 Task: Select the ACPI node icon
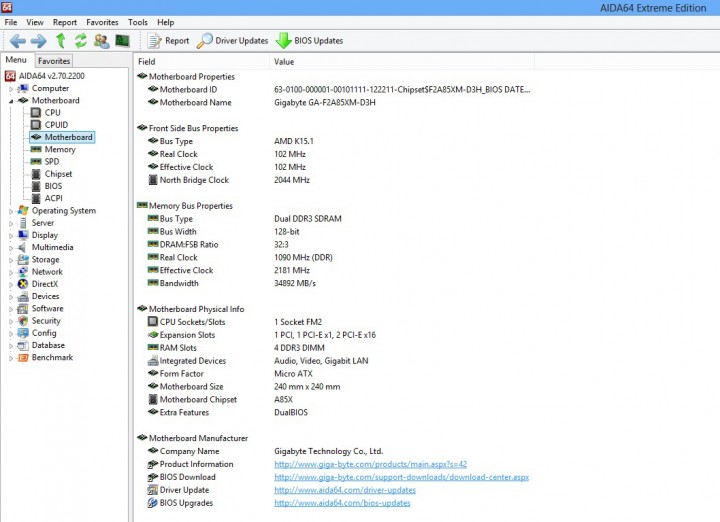pos(36,198)
